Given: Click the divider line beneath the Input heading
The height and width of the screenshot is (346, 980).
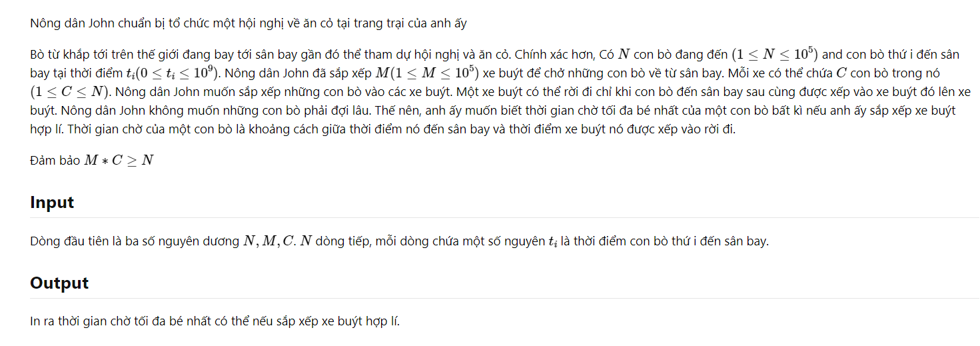Looking at the screenshot, I should [504, 217].
